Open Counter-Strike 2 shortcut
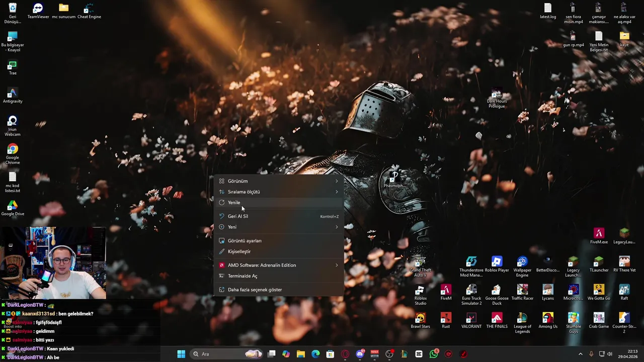This screenshot has height=362, width=644. point(624,323)
